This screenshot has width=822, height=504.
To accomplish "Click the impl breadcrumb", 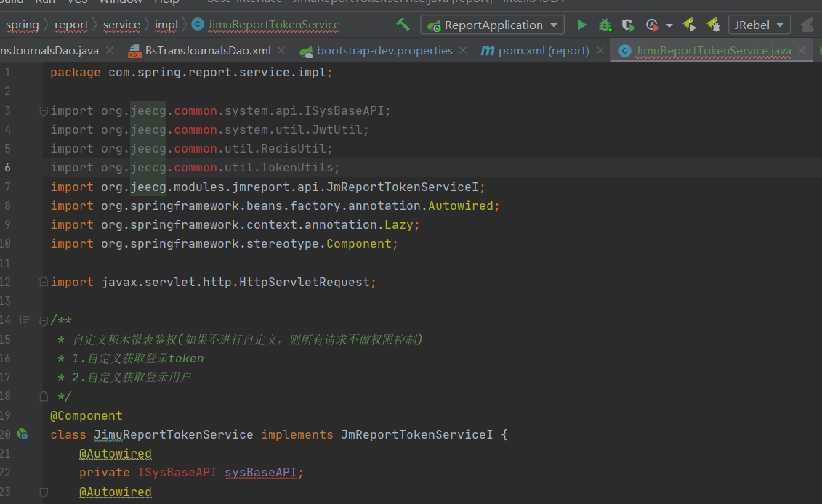I will pos(166,25).
